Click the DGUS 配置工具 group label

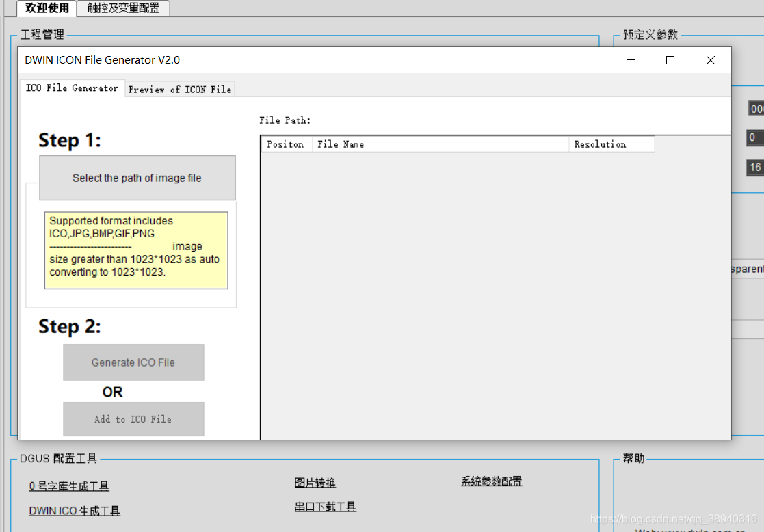click(58, 458)
